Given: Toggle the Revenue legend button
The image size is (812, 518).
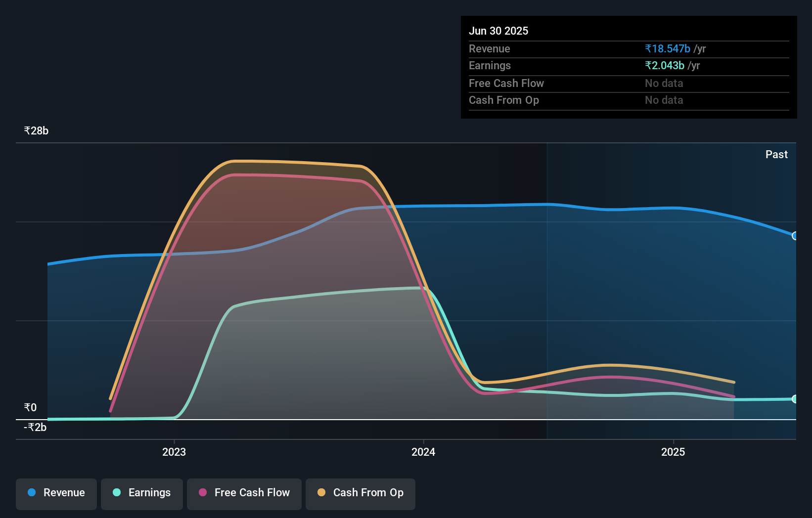Looking at the screenshot, I should click(x=56, y=494).
